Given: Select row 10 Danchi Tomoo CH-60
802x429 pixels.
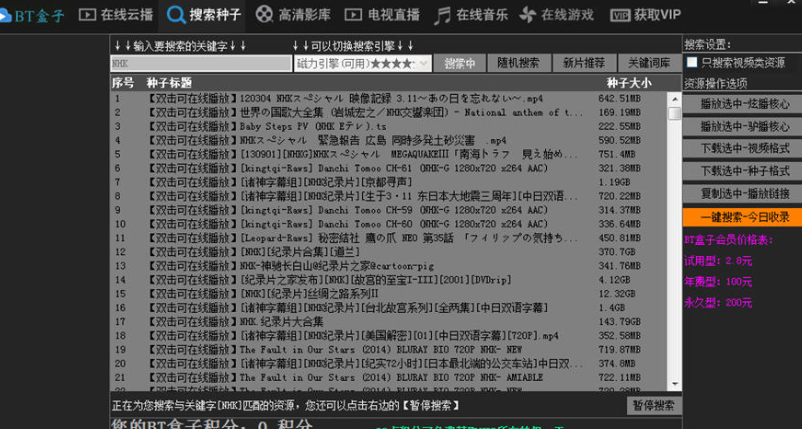Looking at the screenshot, I should click(389, 224).
